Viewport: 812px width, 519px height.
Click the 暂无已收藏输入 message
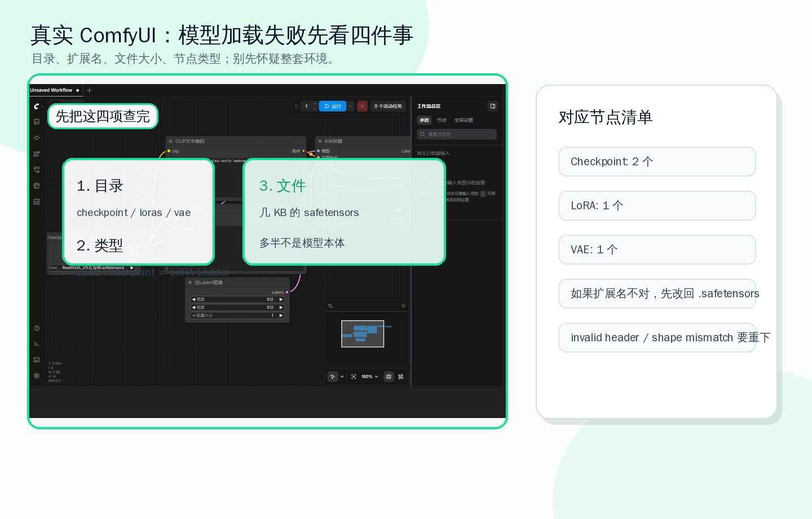pos(433,153)
